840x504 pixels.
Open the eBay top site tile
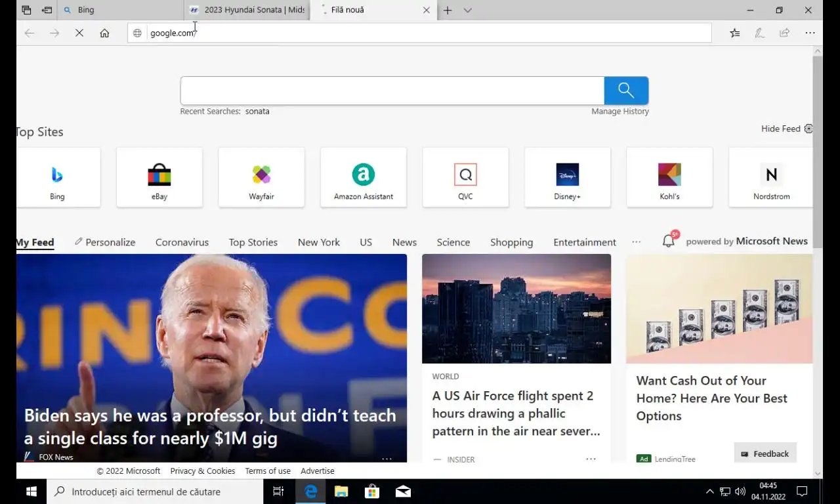pyautogui.click(x=159, y=177)
